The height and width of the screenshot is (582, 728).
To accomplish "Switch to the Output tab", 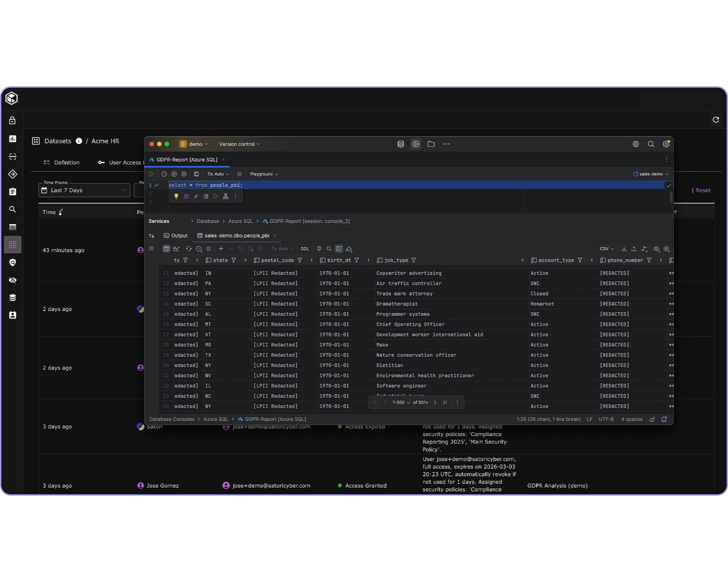I will (175, 236).
